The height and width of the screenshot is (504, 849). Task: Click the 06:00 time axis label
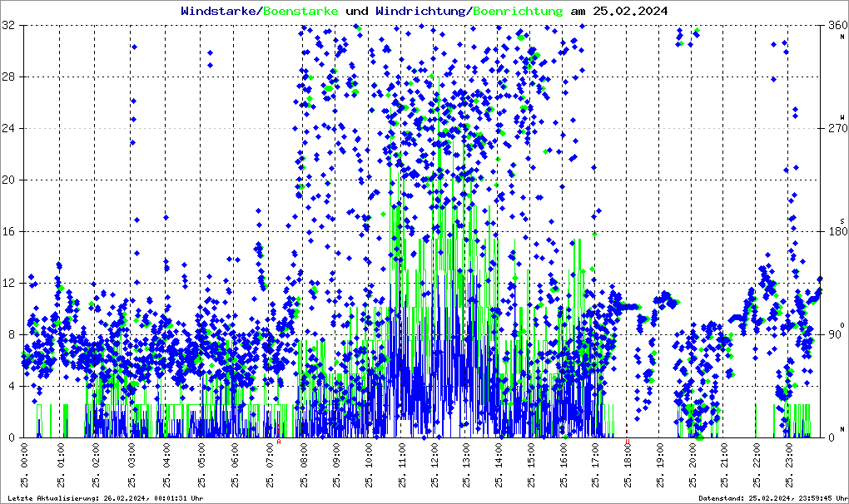point(235,465)
